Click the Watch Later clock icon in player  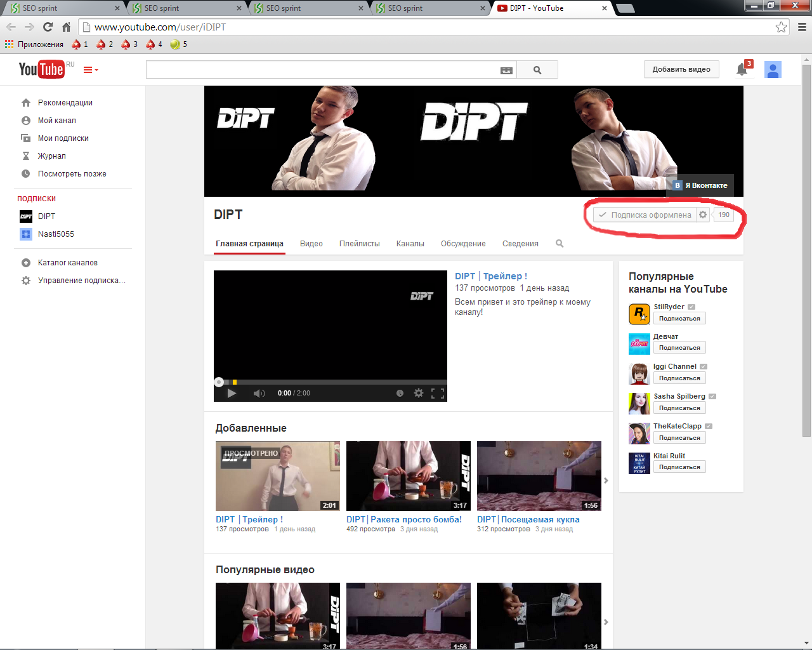400,393
